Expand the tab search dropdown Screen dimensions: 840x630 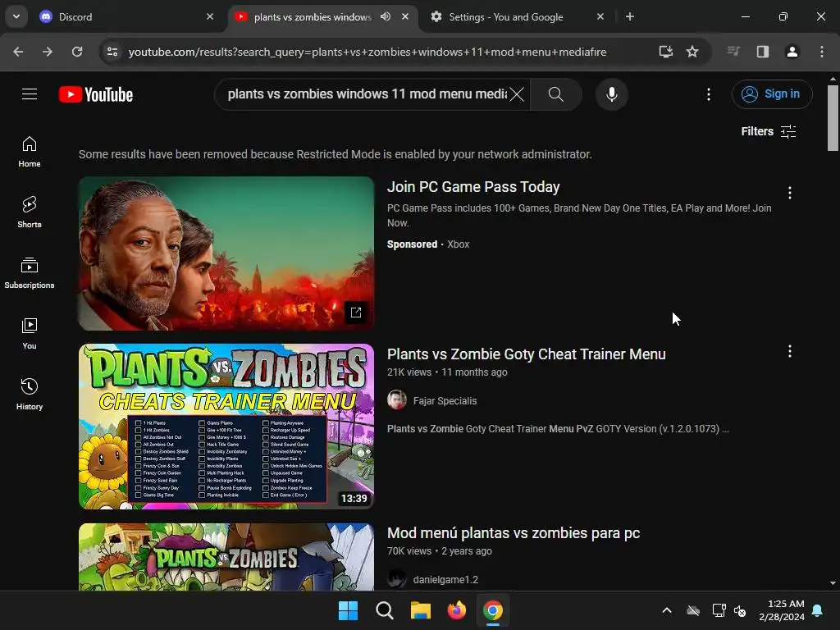(16, 16)
